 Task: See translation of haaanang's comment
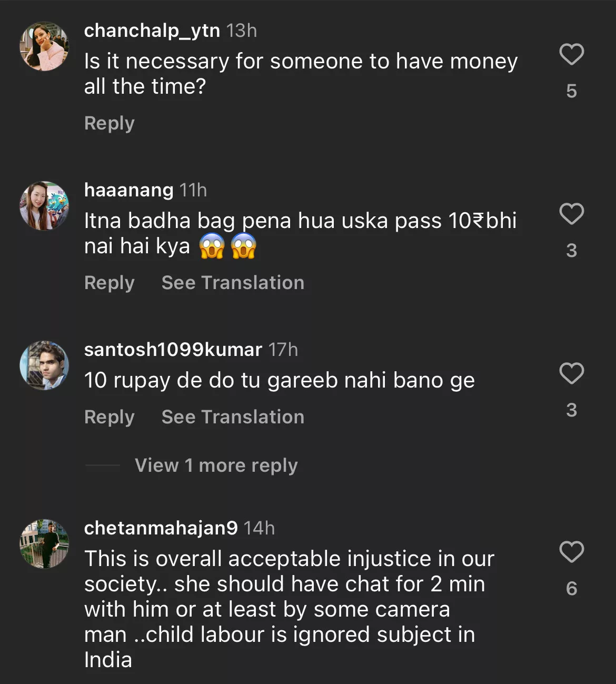233,283
